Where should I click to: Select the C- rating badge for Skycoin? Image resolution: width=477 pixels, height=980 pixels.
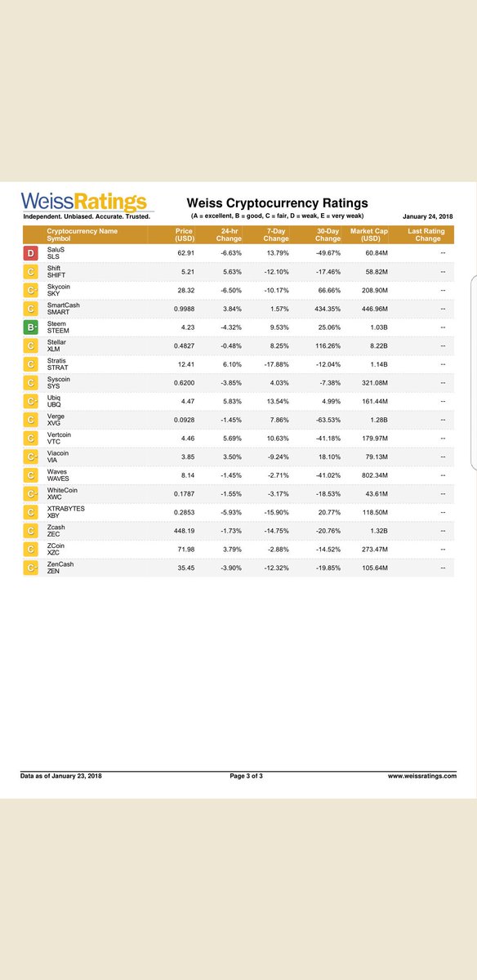[31, 290]
